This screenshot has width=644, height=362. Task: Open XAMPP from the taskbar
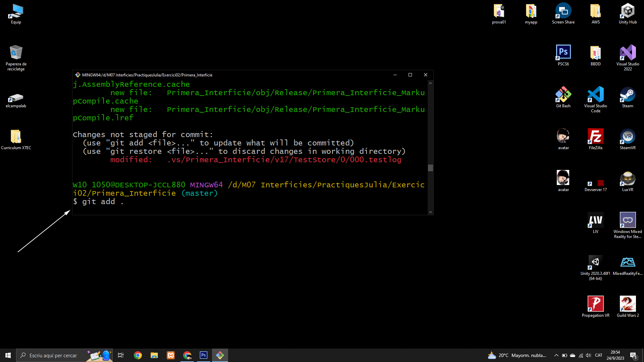171,355
